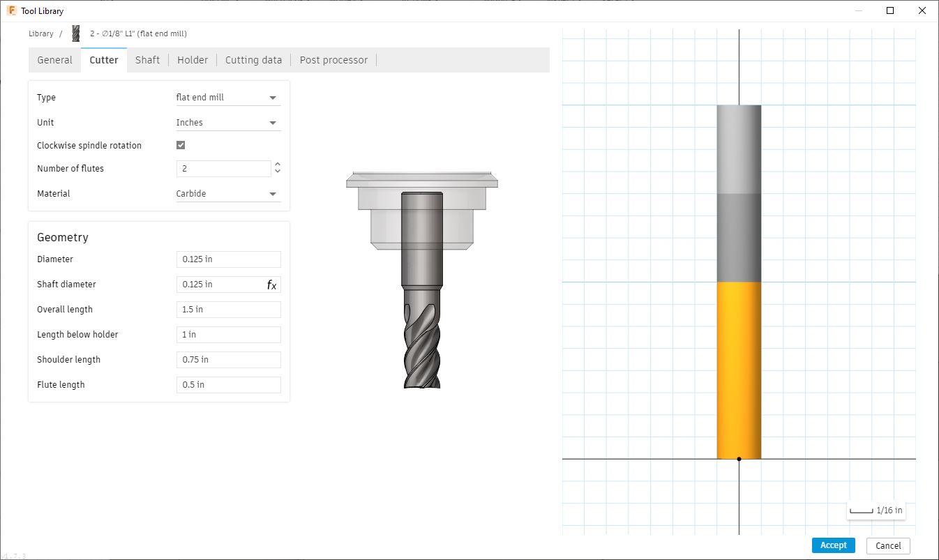This screenshot has height=560, width=939.
Task: Toggle Clockwise spindle rotation checkbox
Action: tap(181, 145)
